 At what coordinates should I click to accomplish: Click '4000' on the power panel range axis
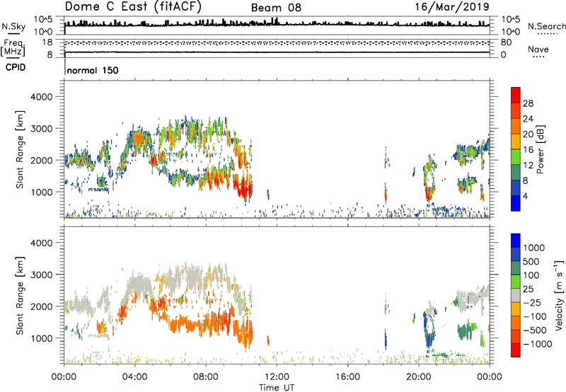pyautogui.click(x=41, y=97)
